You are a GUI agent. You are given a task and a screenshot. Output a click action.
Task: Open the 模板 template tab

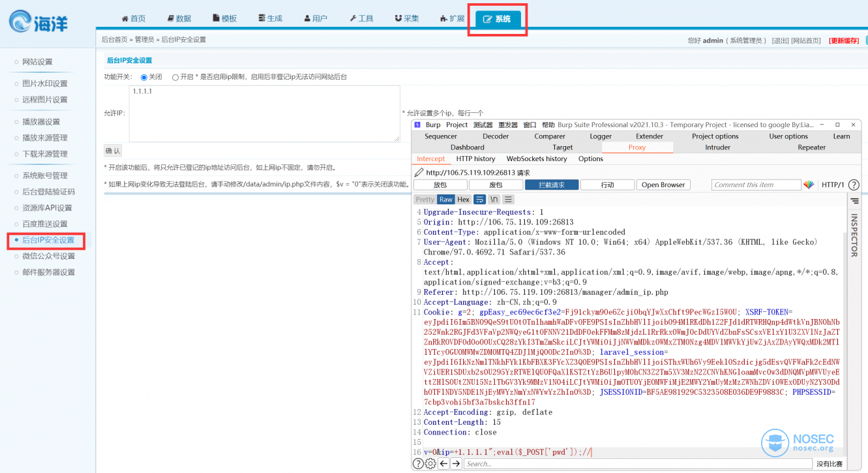click(225, 18)
